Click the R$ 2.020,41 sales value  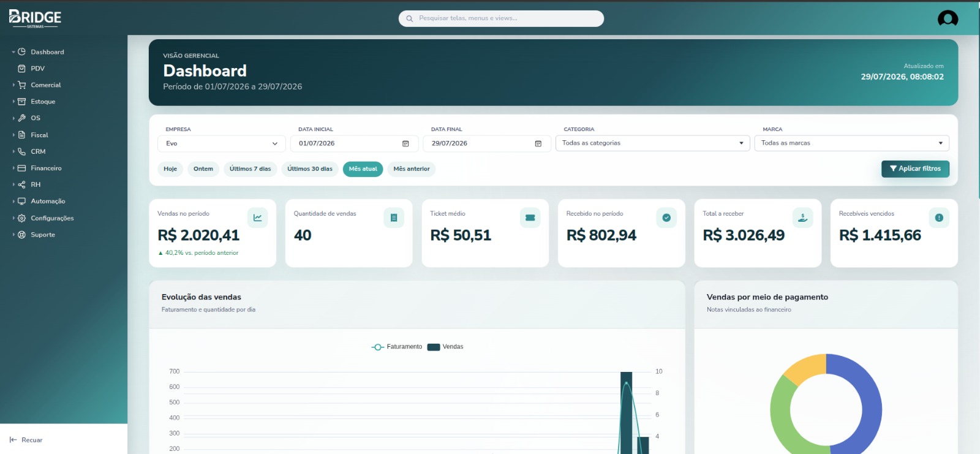198,235
